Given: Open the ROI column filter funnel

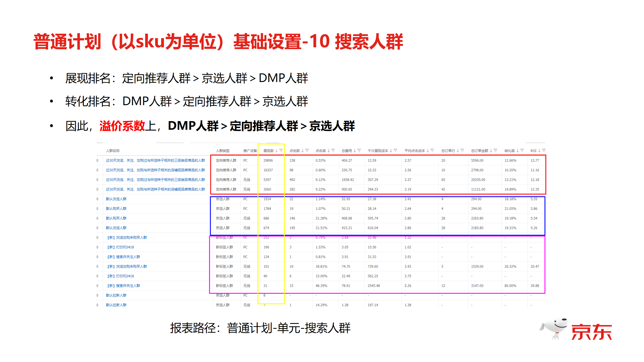Looking at the screenshot, I should tap(544, 151).
